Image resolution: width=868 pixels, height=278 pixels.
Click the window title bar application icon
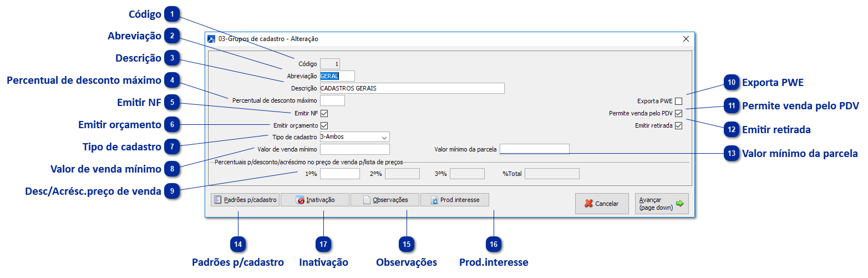211,39
